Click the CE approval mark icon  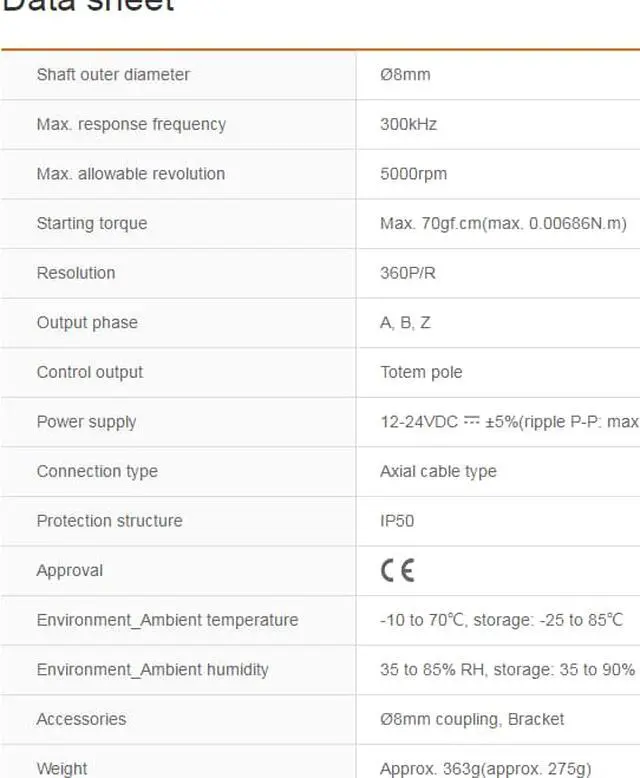tap(397, 570)
